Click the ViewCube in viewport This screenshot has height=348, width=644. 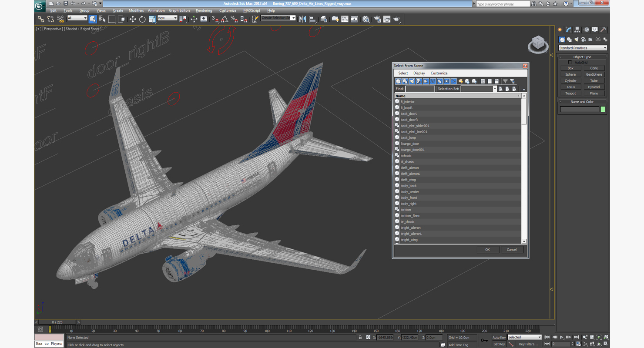point(538,44)
